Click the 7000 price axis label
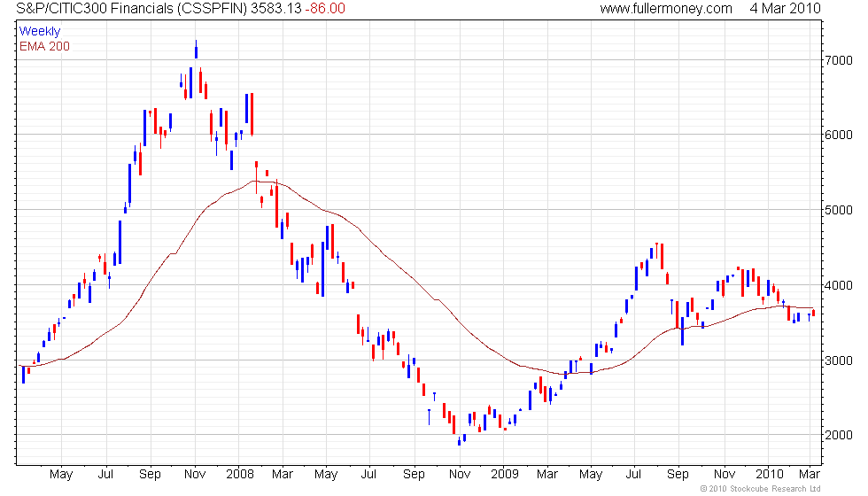The width and height of the screenshot is (868, 496). [840, 60]
